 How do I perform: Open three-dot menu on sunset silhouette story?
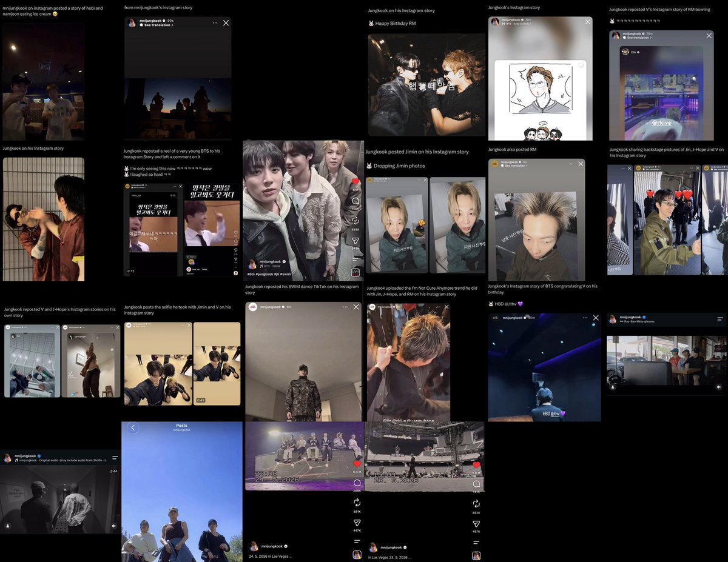point(215,22)
